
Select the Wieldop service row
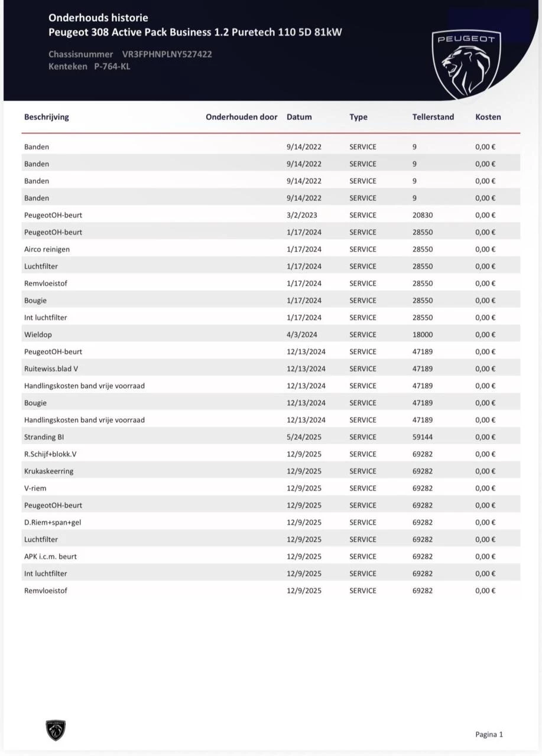point(272,334)
